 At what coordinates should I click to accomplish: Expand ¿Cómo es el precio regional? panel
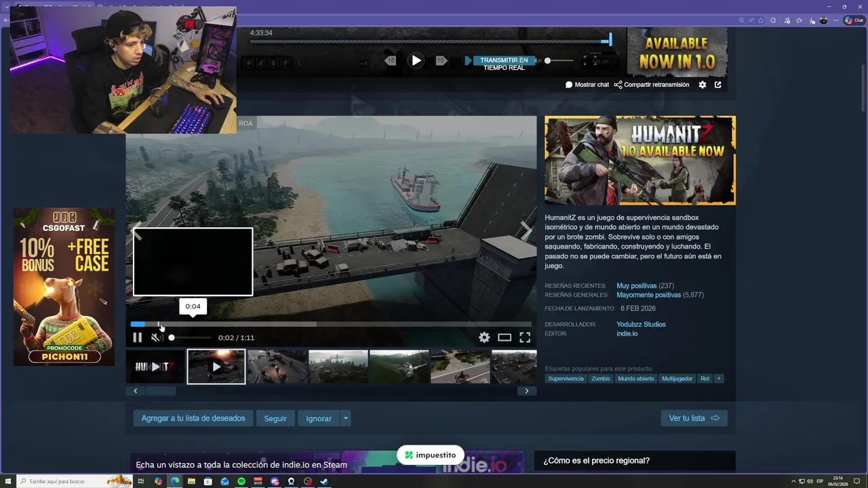[635, 461]
